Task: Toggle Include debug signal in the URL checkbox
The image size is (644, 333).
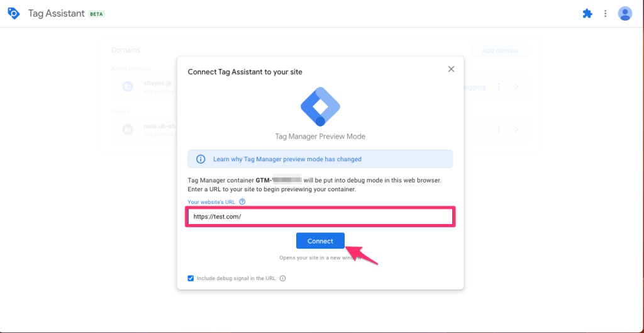Action: [x=191, y=278]
